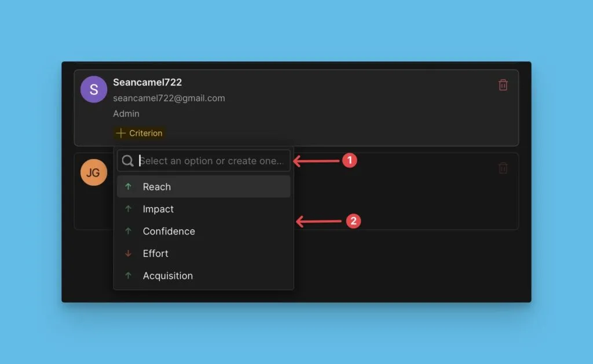The image size is (593, 364).
Task: Click the seancamel722@gmail.com email address
Action: (169, 98)
